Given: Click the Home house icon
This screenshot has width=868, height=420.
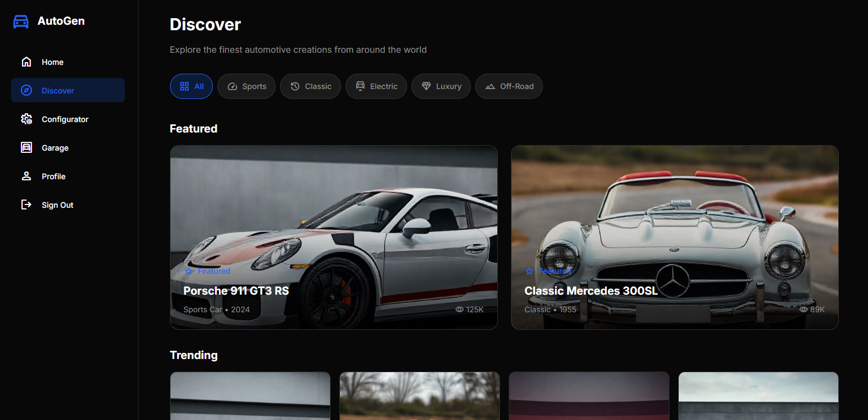Looking at the screenshot, I should 26,62.
